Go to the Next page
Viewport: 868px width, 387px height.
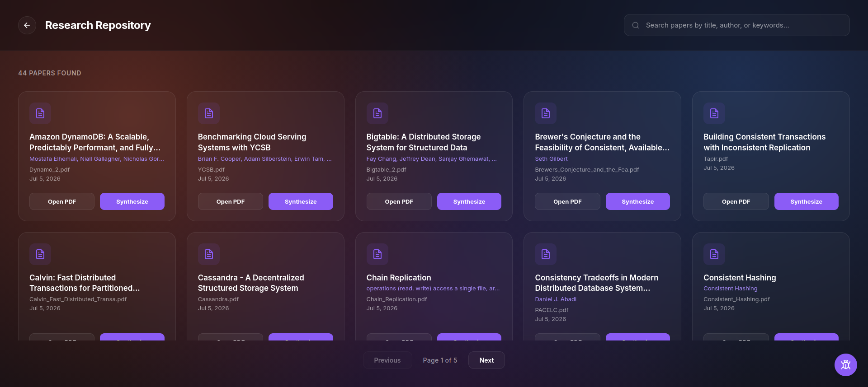click(x=486, y=360)
